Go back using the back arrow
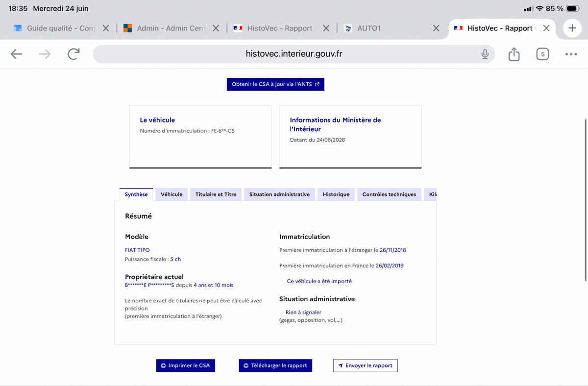Viewport: 588px width, 386px height. (17, 54)
